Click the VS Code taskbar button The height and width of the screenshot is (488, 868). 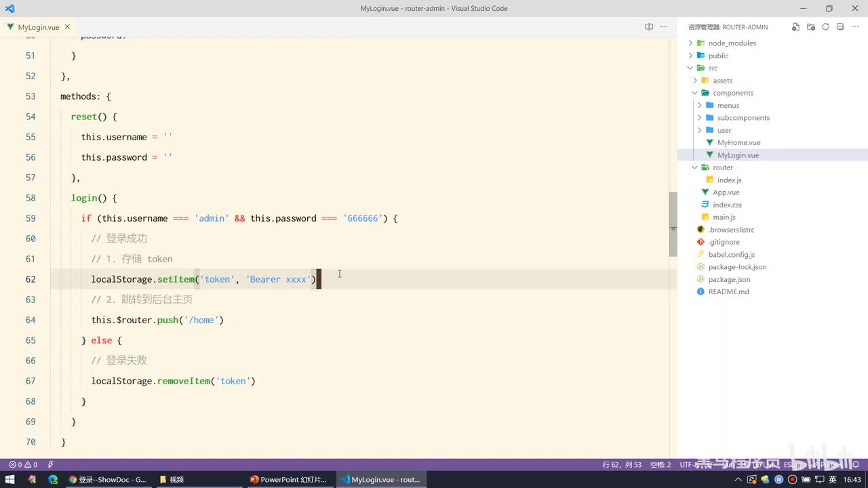[x=380, y=479]
